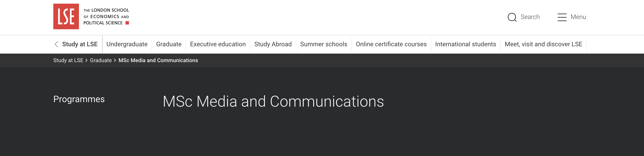This screenshot has height=156, width=644.
Task: Click the Programmes sidebar heading
Action: tap(79, 99)
